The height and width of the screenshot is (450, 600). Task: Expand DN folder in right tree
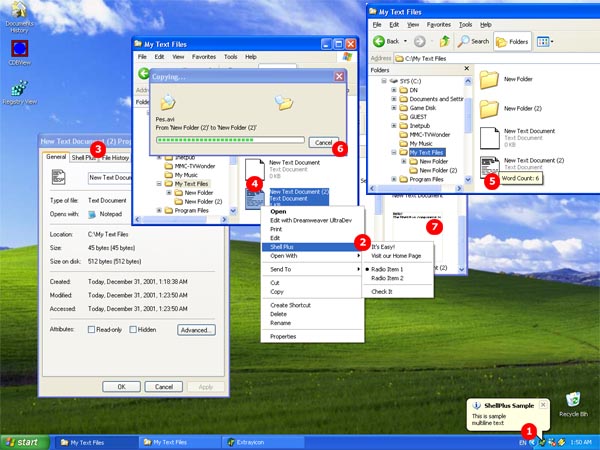point(394,90)
